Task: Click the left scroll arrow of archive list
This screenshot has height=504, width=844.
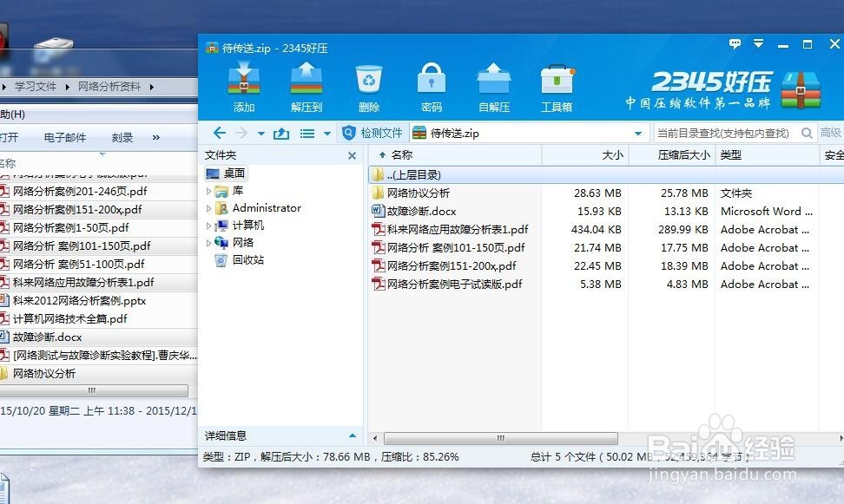Action: click(375, 438)
